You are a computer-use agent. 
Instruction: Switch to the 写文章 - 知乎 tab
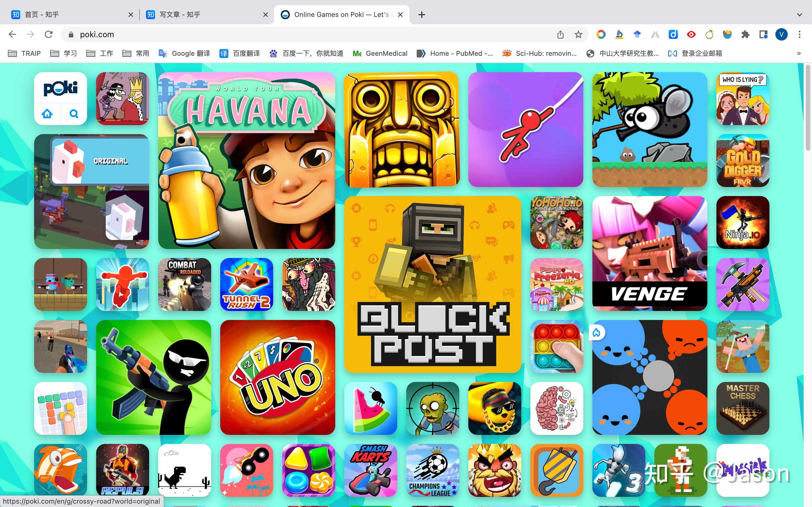[x=201, y=15]
